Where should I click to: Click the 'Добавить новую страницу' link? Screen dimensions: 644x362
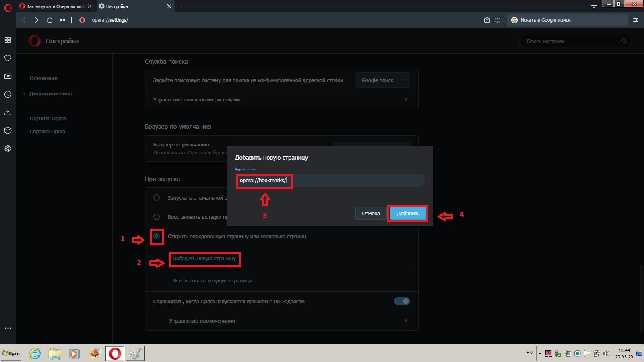(x=204, y=258)
